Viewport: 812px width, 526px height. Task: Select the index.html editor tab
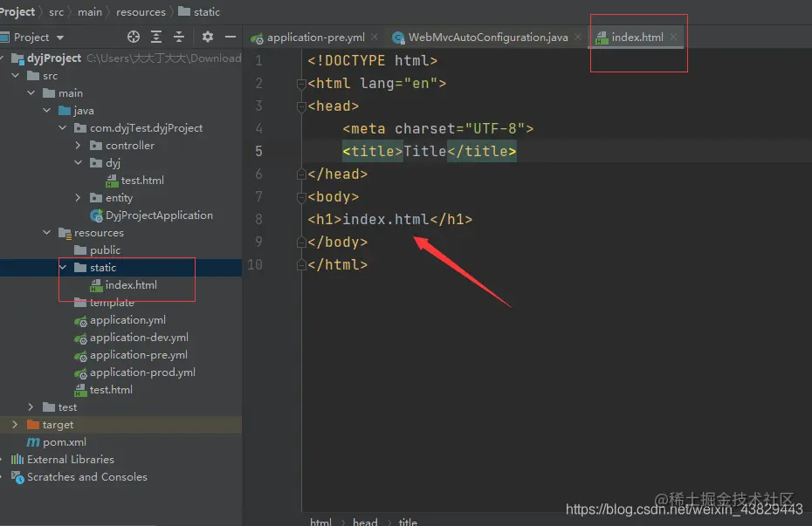coord(637,38)
